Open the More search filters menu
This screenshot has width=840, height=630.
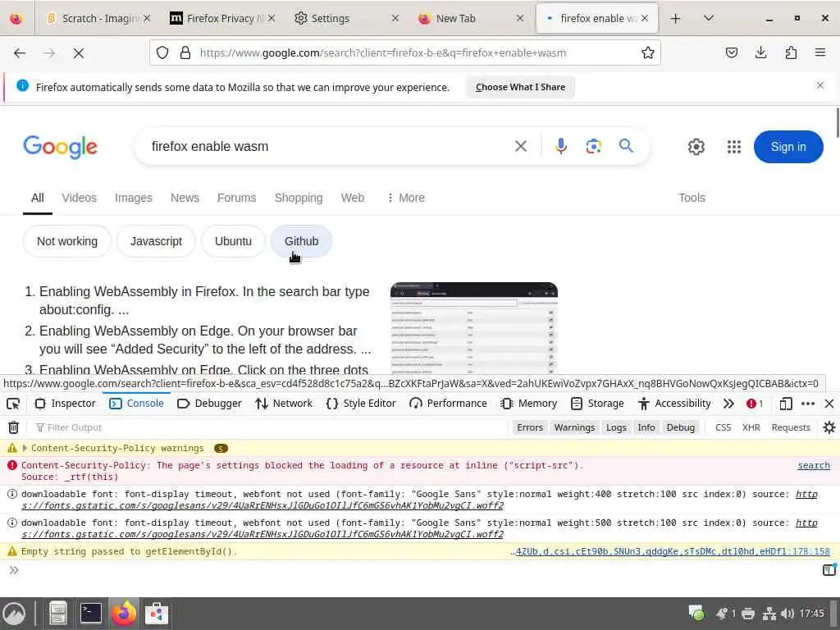tap(405, 198)
